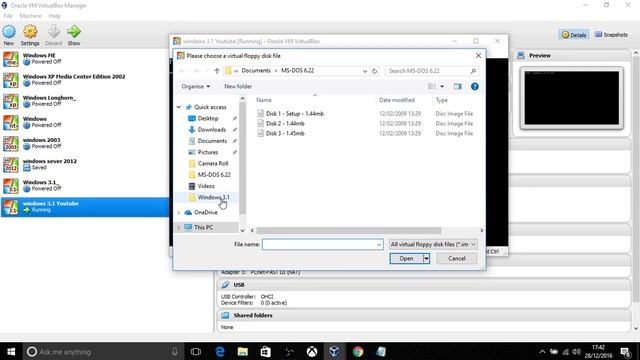Click the New machine icon in VirtualBox toolbar

click(9, 32)
